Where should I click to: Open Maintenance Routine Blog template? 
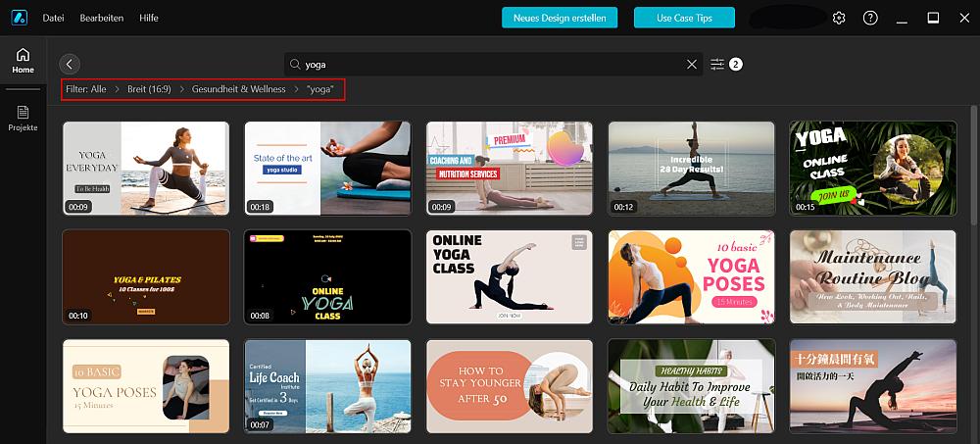pyautogui.click(x=873, y=277)
